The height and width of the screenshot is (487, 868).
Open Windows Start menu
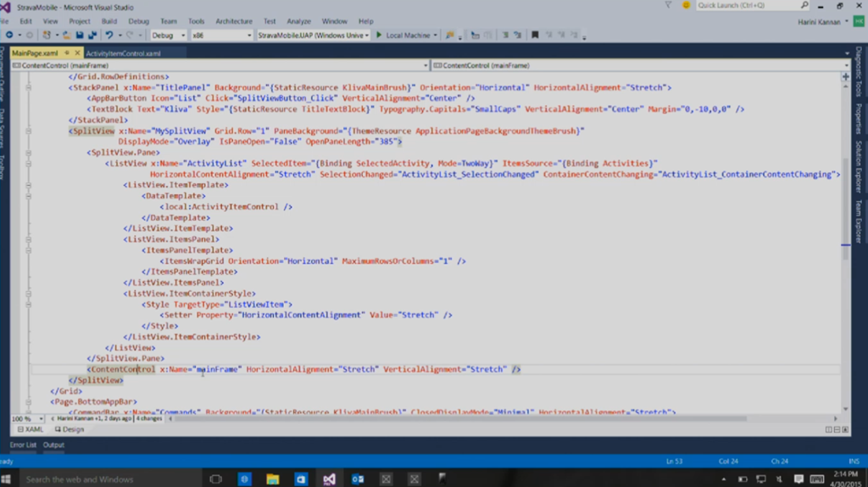[x=6, y=479]
